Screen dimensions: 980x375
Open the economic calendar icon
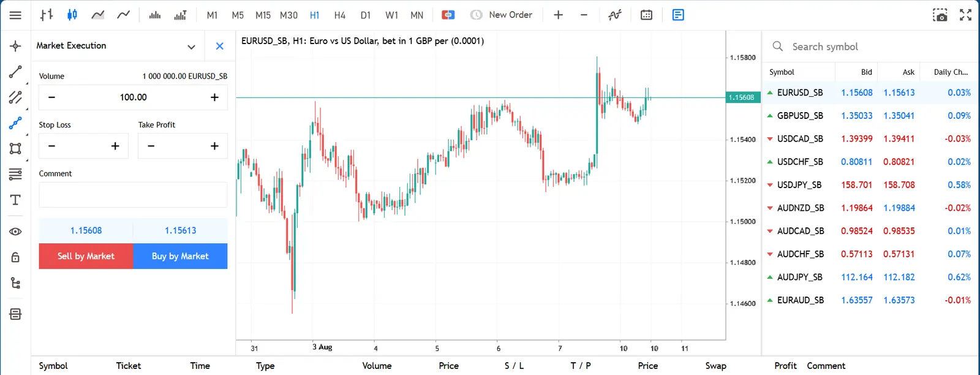point(646,15)
